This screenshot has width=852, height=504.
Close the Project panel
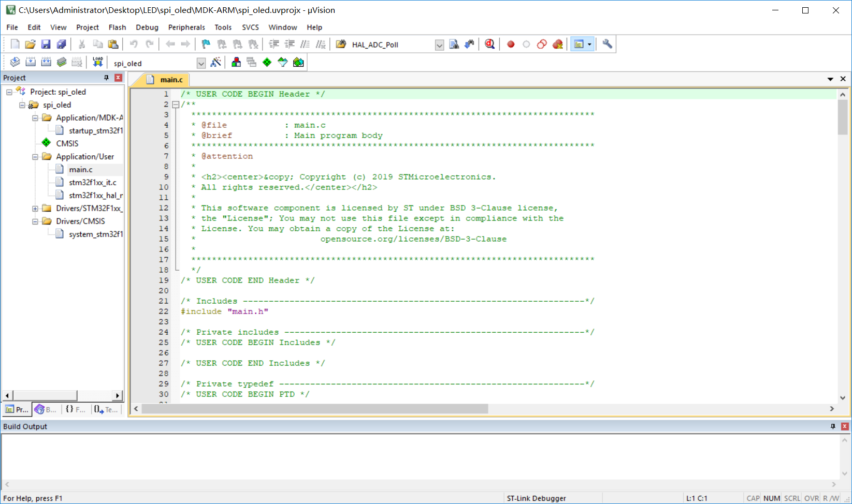point(119,78)
